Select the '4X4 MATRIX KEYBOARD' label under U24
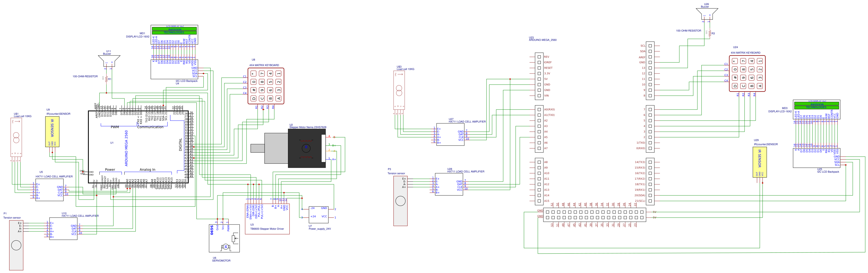This screenshot has width=868, height=273. pyautogui.click(x=745, y=53)
